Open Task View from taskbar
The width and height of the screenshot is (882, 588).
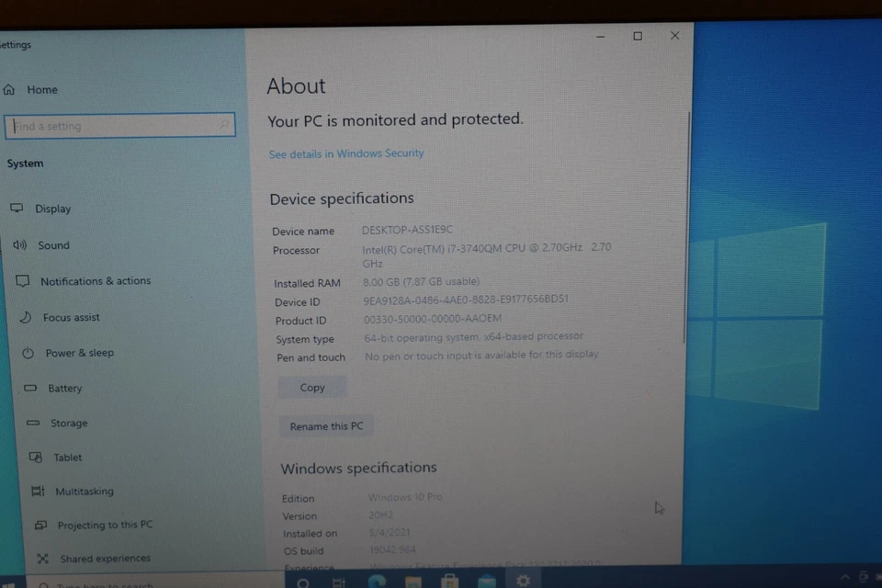click(x=340, y=581)
